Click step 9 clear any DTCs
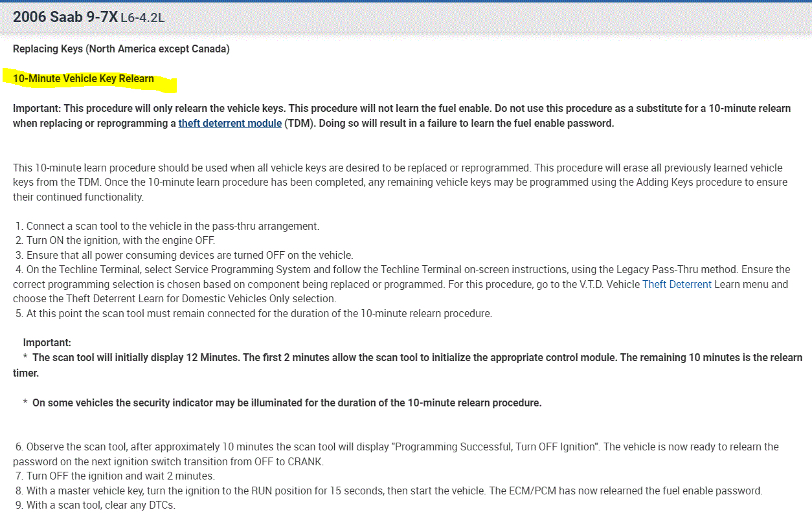Viewport: 812px width, 519px height. [x=95, y=505]
